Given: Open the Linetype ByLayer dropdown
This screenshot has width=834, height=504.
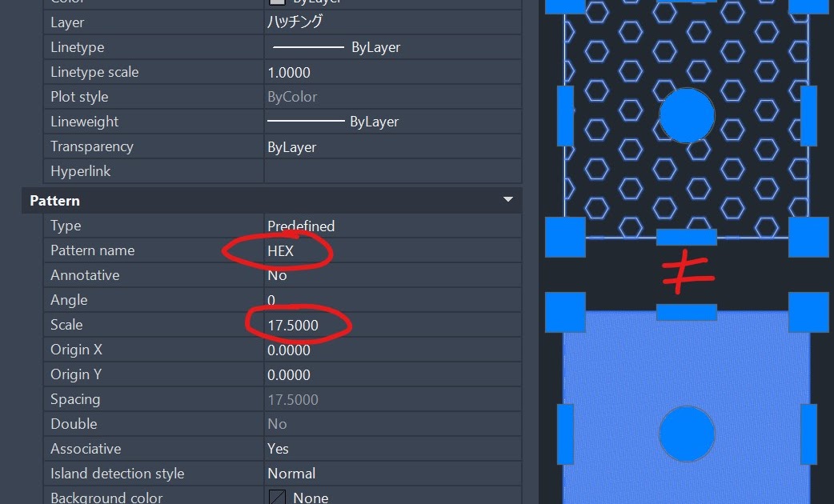Looking at the screenshot, I should click(x=392, y=47).
